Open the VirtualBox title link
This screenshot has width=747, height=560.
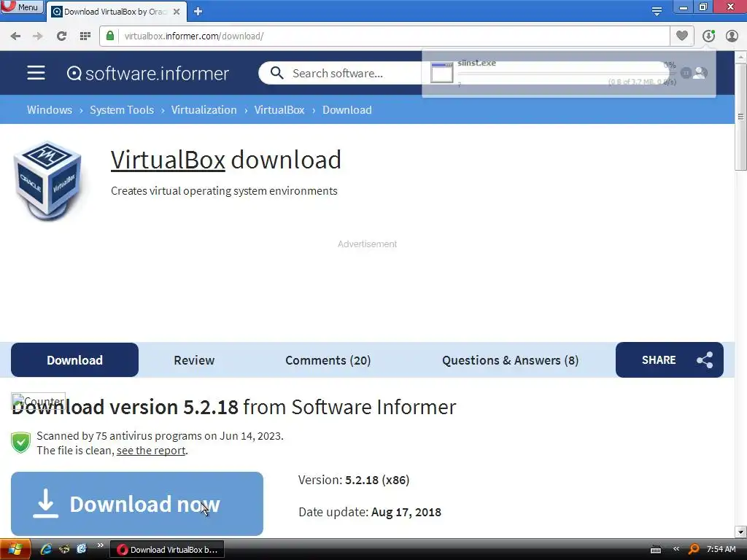[x=168, y=160]
